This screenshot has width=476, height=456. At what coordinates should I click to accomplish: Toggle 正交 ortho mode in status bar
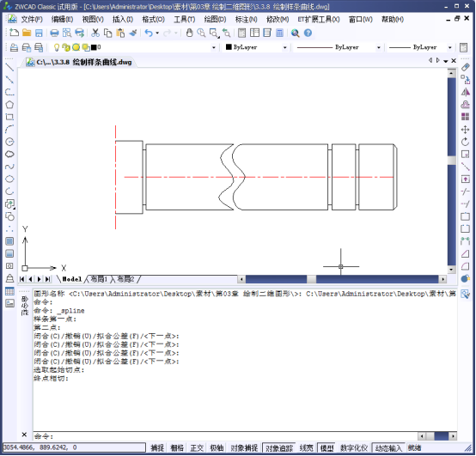pos(197,447)
